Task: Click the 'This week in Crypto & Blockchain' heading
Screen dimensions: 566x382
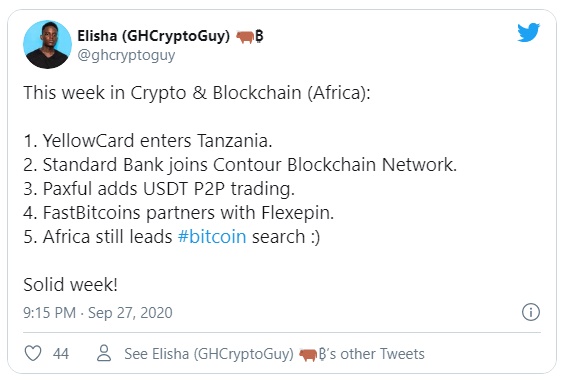Action: 197,93
